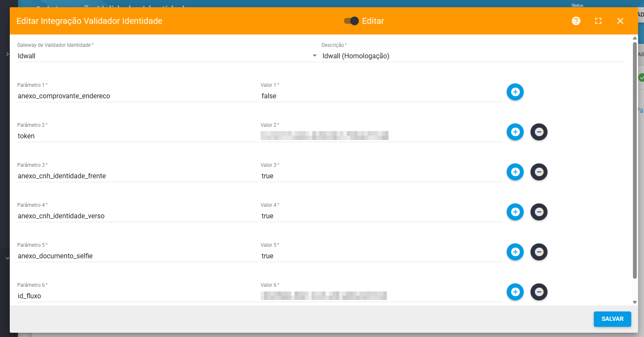The height and width of the screenshot is (337, 644).
Task: Click the Parâmetro 6 field containing id_fluxo
Action: pos(138,296)
